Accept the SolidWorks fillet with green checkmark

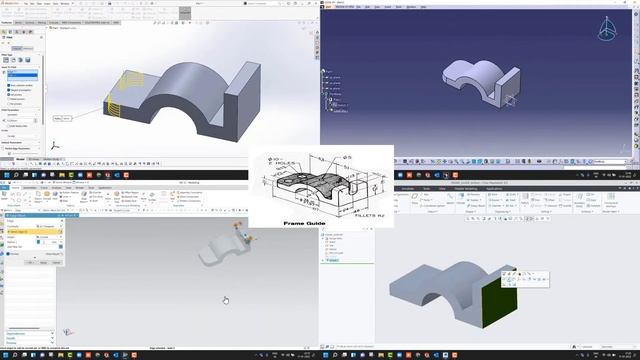coord(3,42)
